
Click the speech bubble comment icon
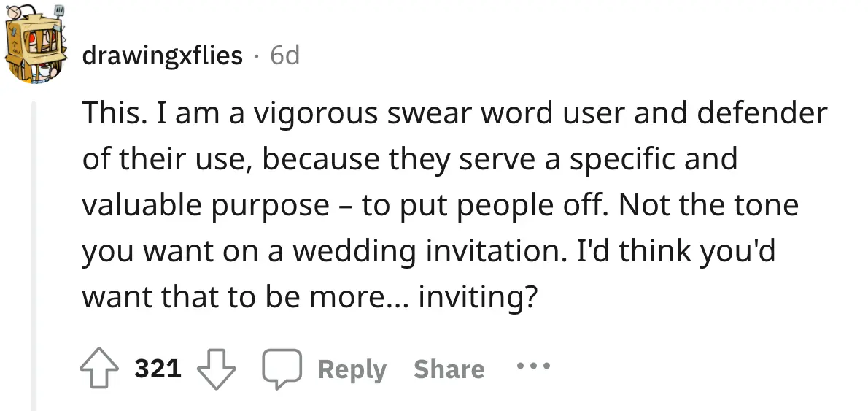click(282, 369)
